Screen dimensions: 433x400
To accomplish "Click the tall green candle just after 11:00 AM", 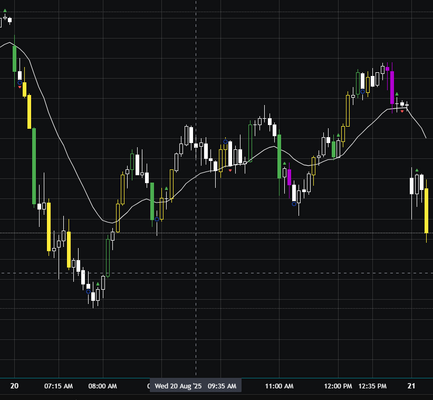I will click(279, 157).
